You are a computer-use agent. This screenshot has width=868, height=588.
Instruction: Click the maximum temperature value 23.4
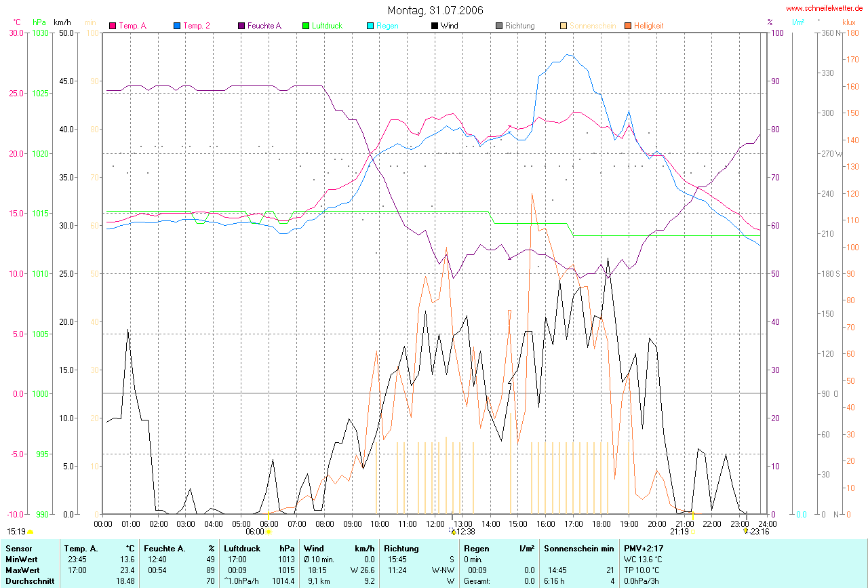click(x=128, y=570)
